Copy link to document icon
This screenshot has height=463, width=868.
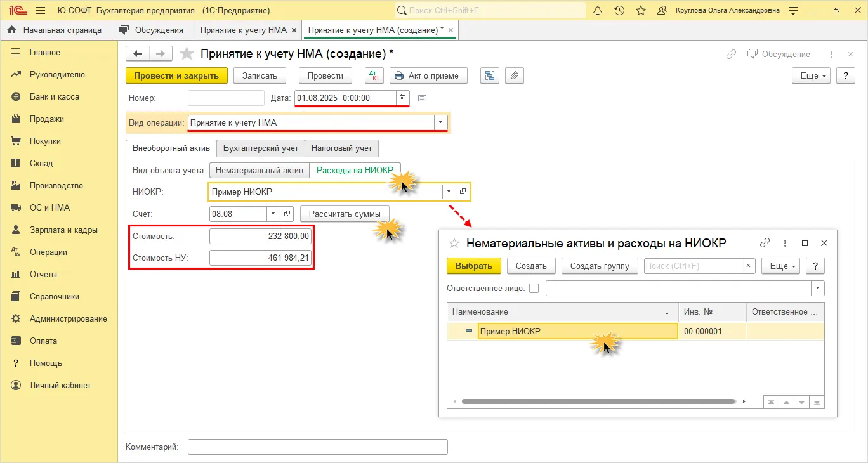coord(731,54)
